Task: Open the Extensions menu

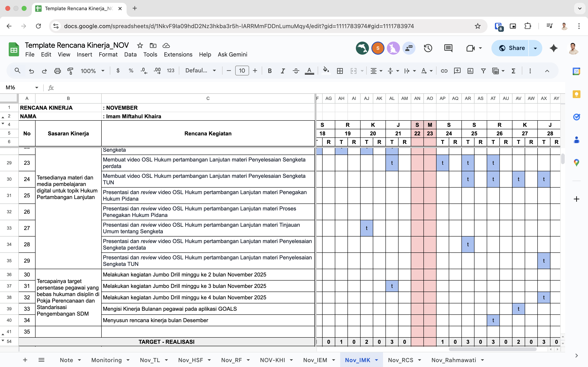Action: click(x=178, y=54)
